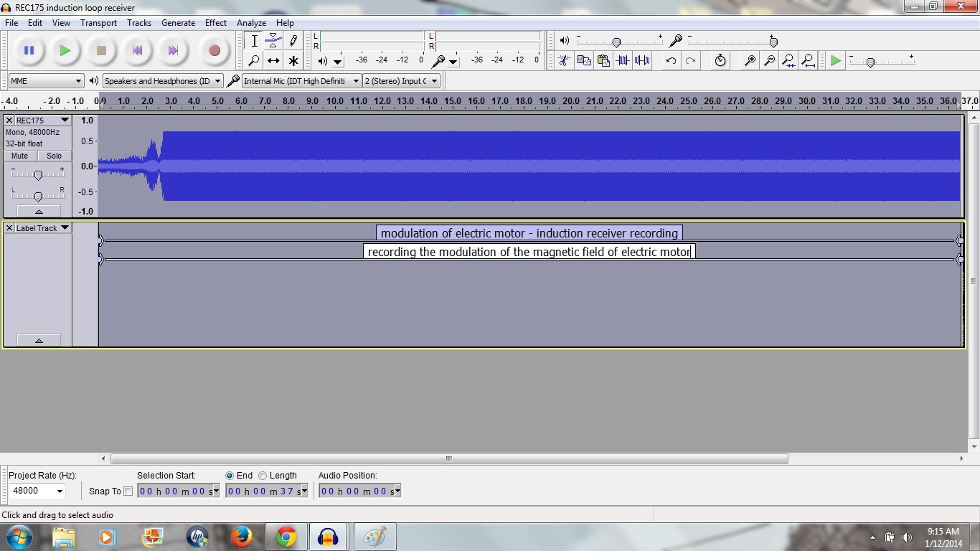Click the Trim audio icon
This screenshot has height=551, width=980.
point(623,61)
